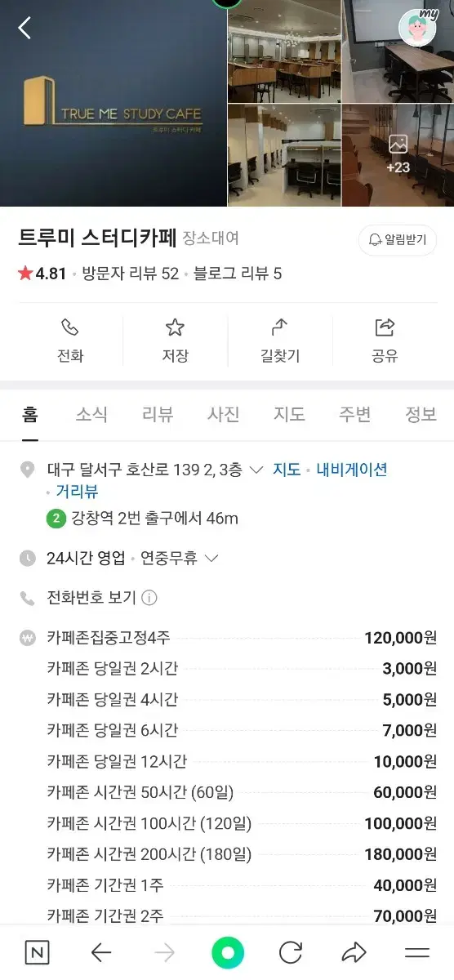The height and width of the screenshot is (980, 454).
Task: Open Naver N home icon
Action: pyautogui.click(x=36, y=952)
